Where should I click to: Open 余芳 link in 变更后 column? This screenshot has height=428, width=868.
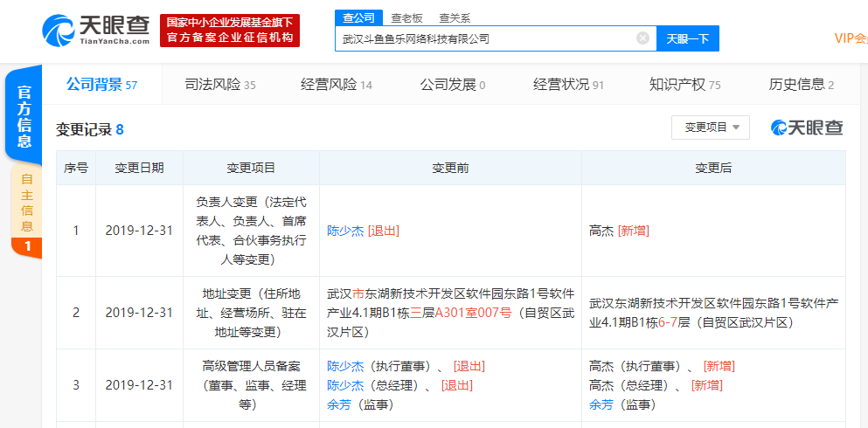pyautogui.click(x=601, y=404)
